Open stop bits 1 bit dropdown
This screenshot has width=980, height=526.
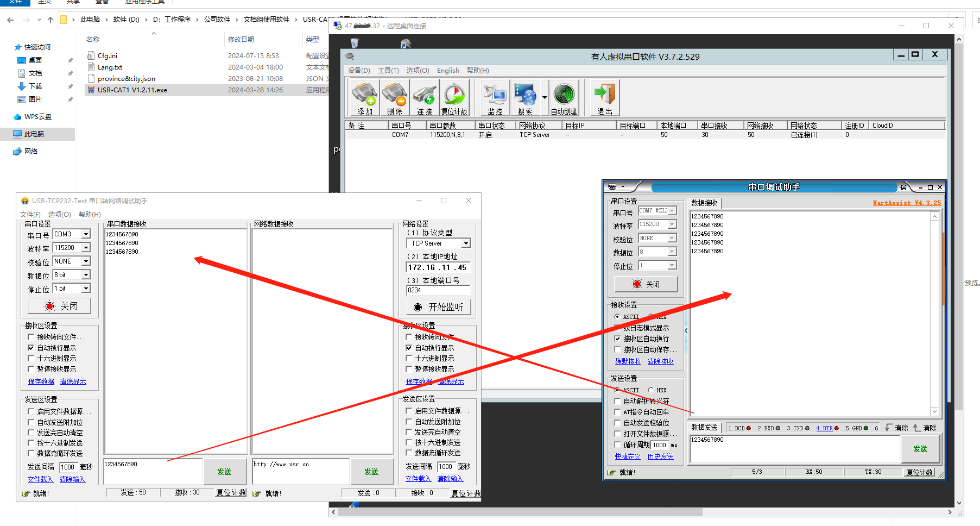point(86,289)
